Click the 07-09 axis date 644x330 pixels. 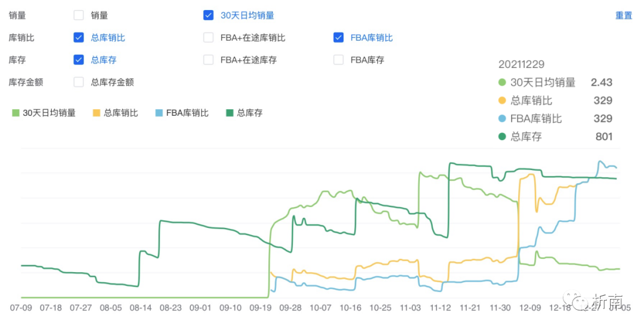(x=21, y=308)
